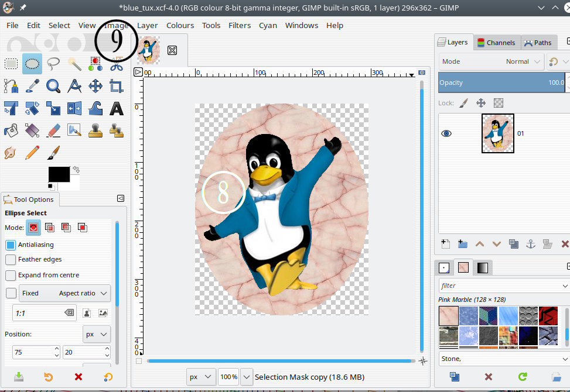Select the Pencil tool
The image size is (570, 392).
point(32,153)
